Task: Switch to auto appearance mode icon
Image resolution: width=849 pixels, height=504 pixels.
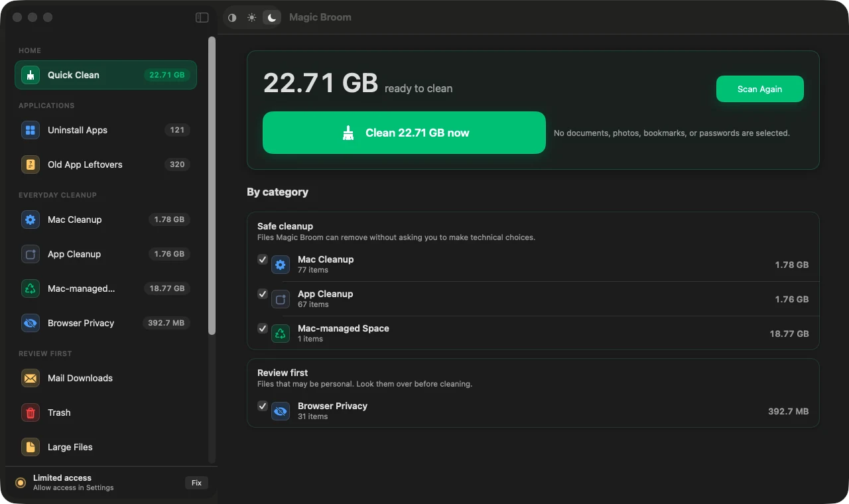Action: [x=232, y=17]
